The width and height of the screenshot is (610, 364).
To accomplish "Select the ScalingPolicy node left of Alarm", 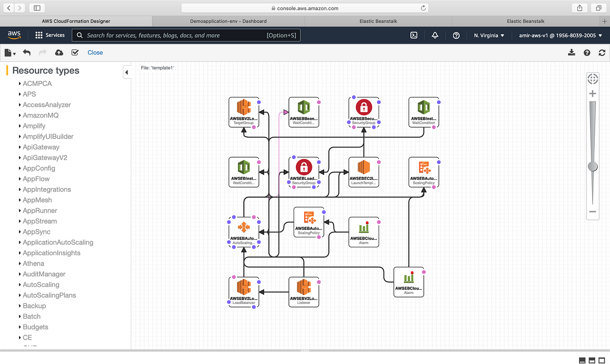I will click(309, 222).
